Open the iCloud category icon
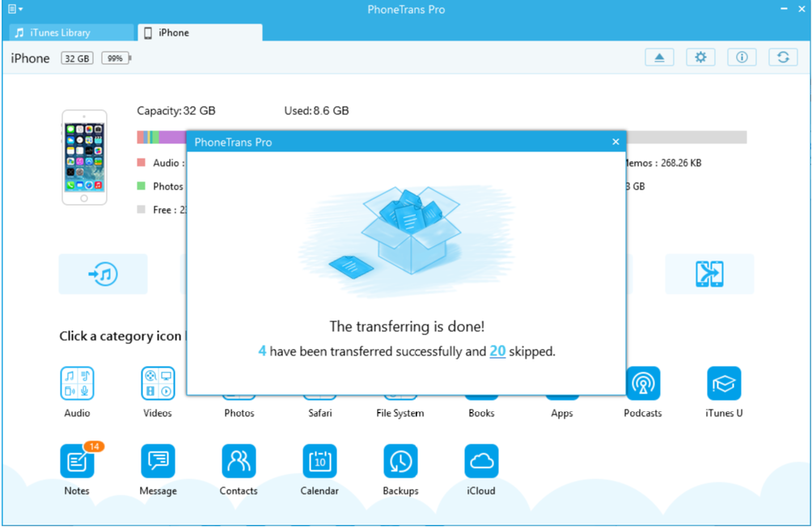812x527 pixels. [481, 461]
